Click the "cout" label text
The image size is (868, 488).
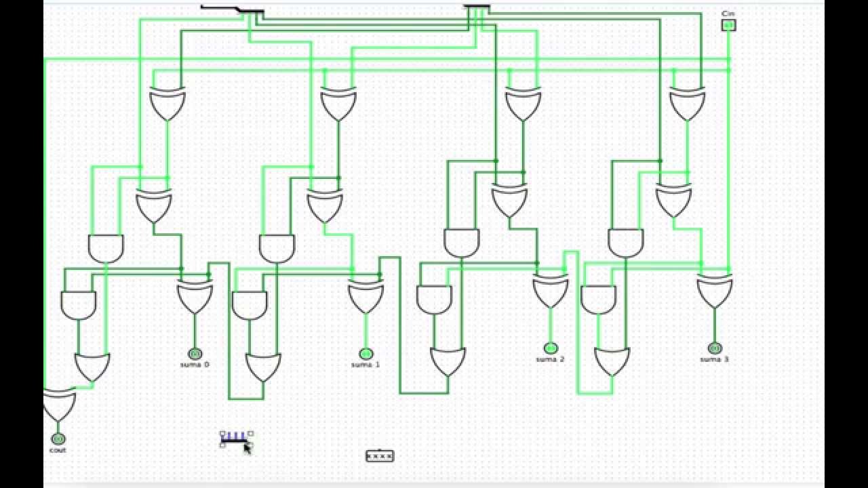(x=58, y=450)
